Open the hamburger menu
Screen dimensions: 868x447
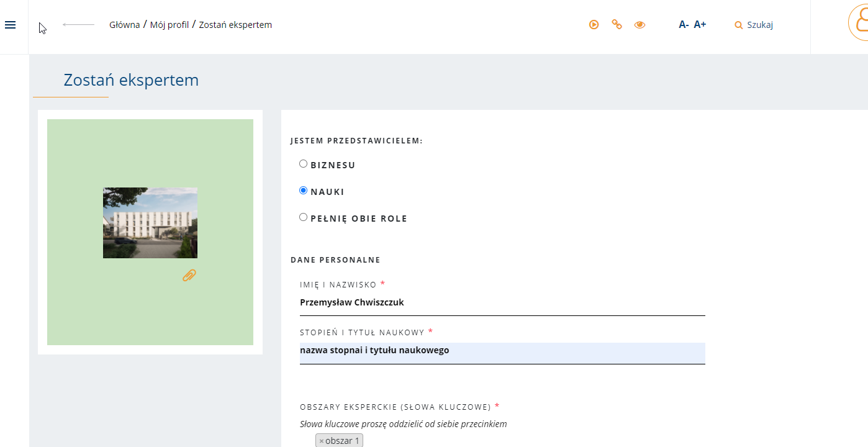pyautogui.click(x=10, y=25)
